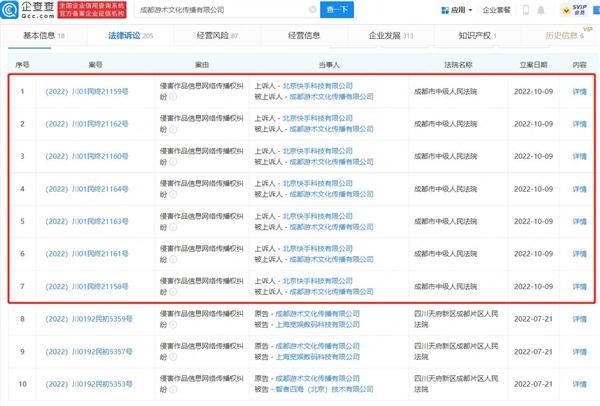Open case (2022)川01民终21161号
The height and width of the screenshot is (406, 600).
[x=87, y=254]
